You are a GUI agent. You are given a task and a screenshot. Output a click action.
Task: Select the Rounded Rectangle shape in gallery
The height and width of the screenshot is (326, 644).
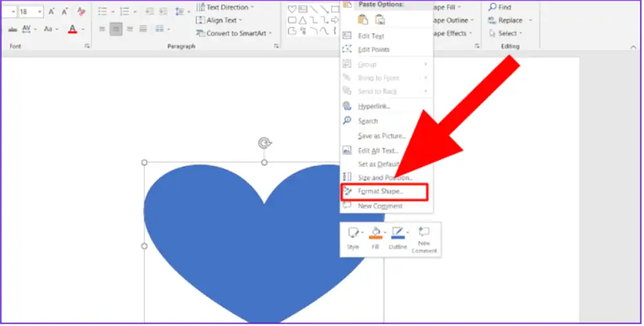(292, 20)
